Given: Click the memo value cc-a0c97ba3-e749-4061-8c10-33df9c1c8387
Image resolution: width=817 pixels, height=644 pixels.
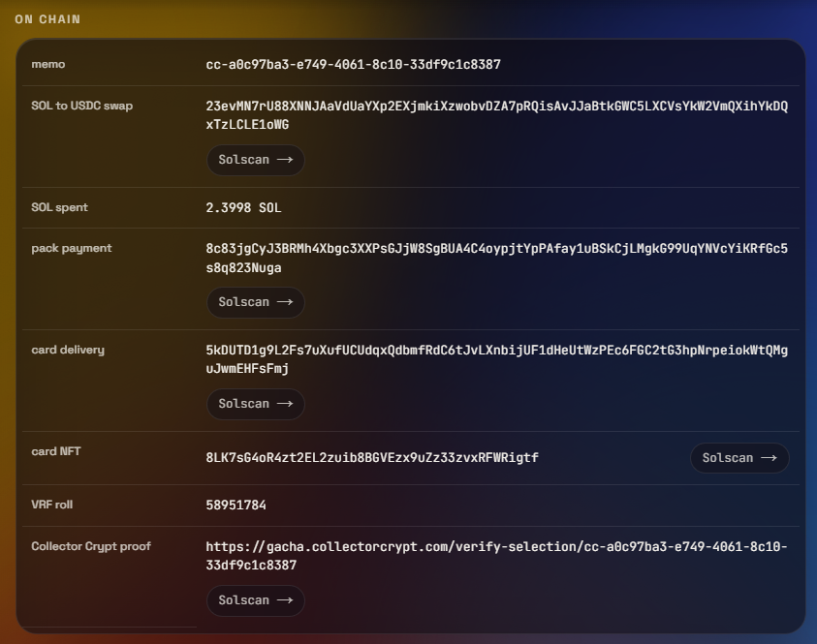Looking at the screenshot, I should tap(354, 65).
